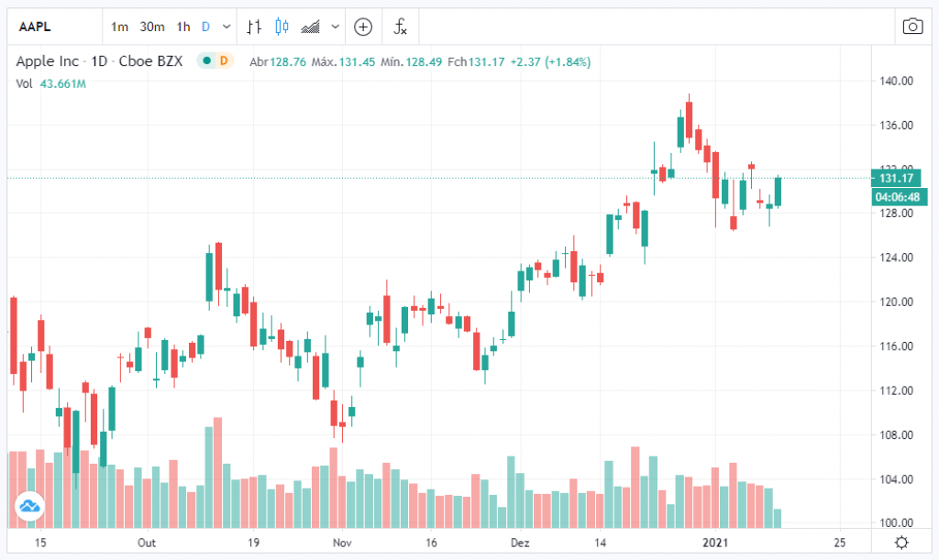
Task: Open Compare symbol with the plus icon
Action: tap(363, 27)
